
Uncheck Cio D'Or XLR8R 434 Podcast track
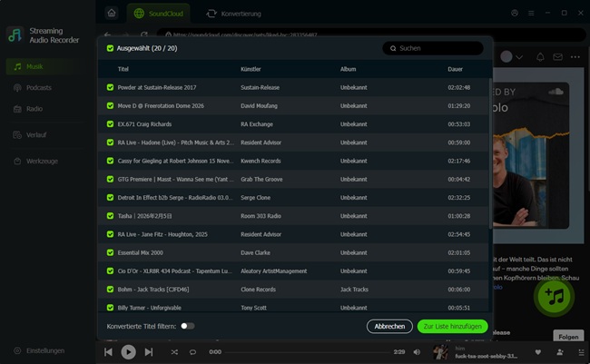(110, 271)
